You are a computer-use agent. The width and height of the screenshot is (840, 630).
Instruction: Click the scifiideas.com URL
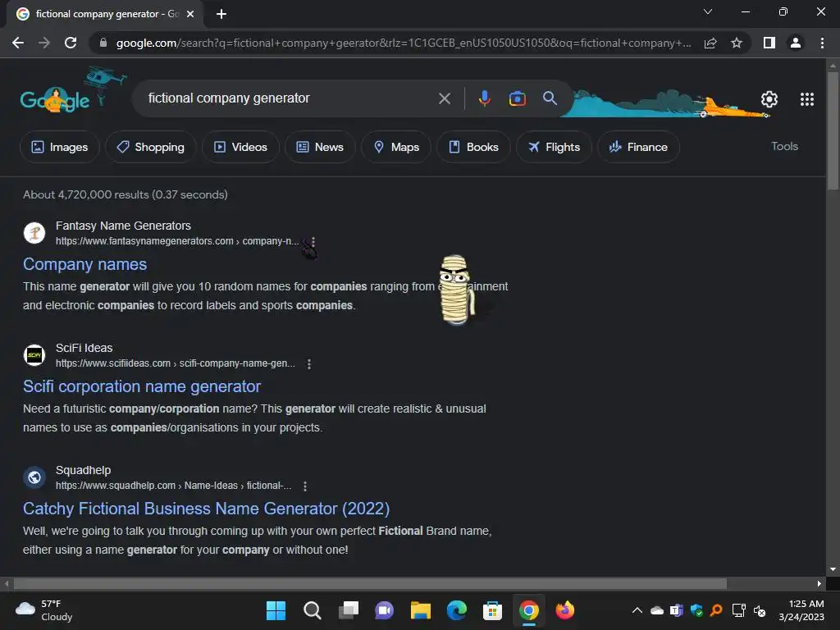176,363
